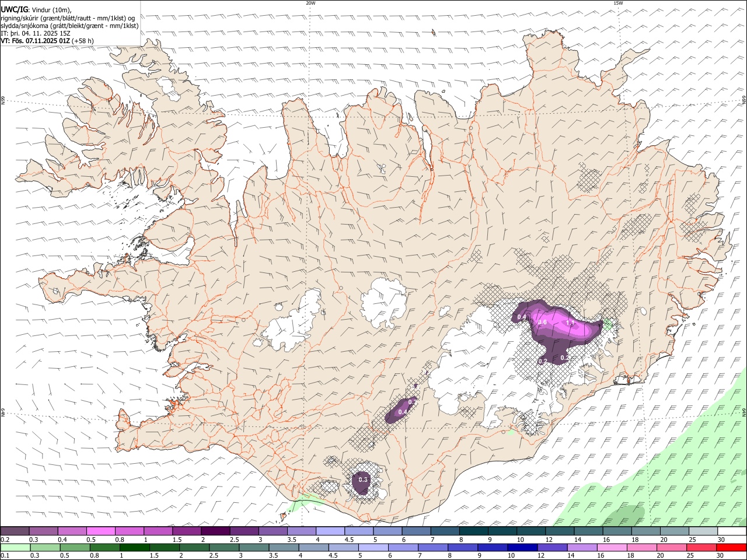
Task: Pick the 18 swatch in the top snow scale
Action: coord(645,531)
